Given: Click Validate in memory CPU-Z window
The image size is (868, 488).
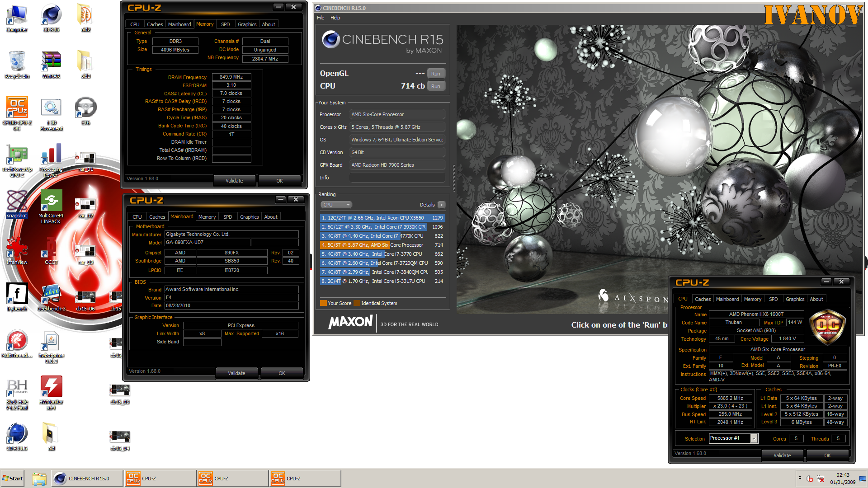Looking at the screenshot, I should (x=234, y=181).
